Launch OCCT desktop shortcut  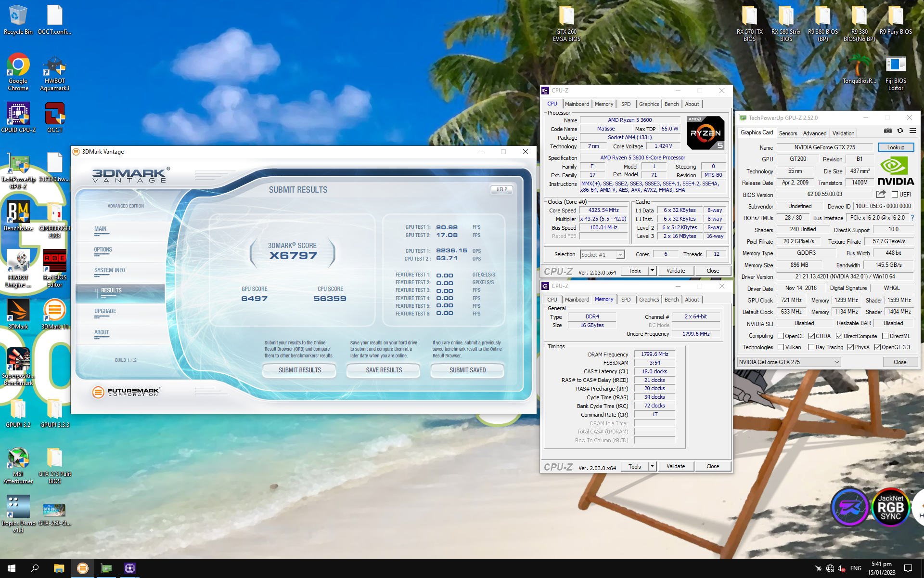pyautogui.click(x=54, y=117)
